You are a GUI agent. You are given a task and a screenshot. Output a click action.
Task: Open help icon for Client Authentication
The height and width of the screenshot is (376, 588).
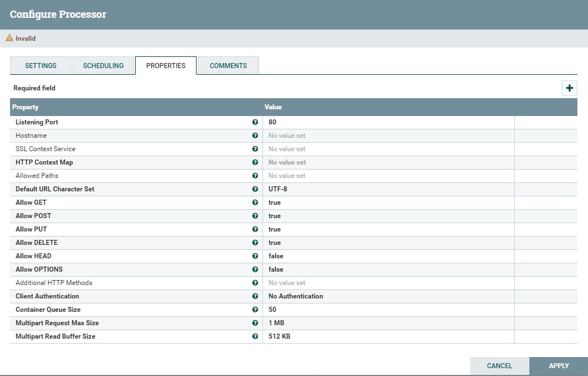(255, 296)
